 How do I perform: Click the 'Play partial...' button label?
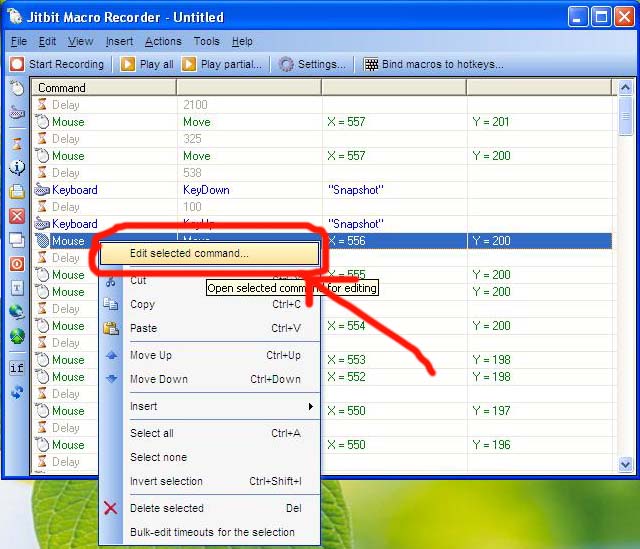click(231, 64)
